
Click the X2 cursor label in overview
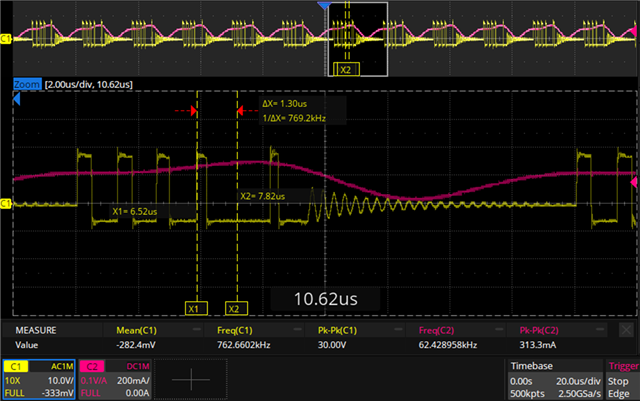click(x=346, y=69)
